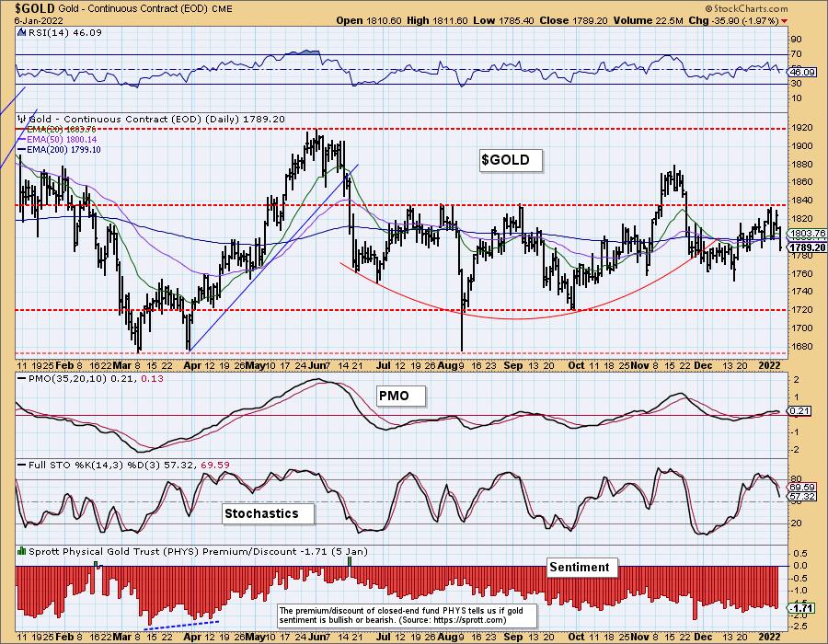Click the 2022 label on upper date axis
This screenshot has height=644, width=828.
(x=769, y=365)
